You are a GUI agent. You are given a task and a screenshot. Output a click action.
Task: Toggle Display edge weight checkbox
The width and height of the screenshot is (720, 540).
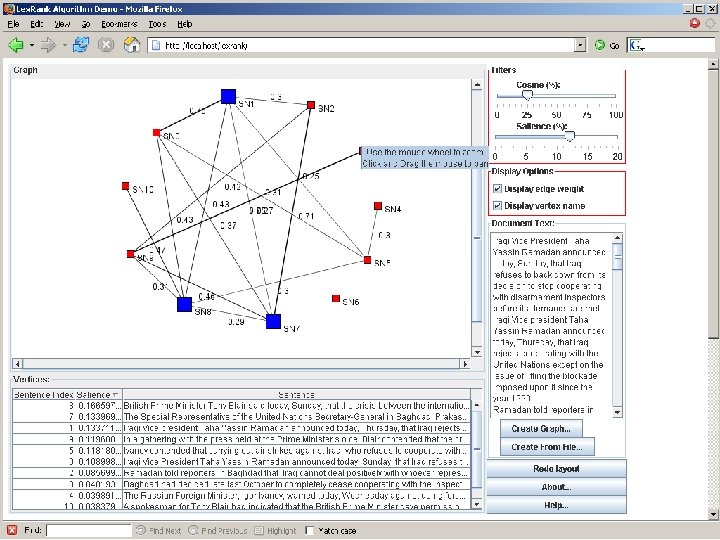point(497,189)
